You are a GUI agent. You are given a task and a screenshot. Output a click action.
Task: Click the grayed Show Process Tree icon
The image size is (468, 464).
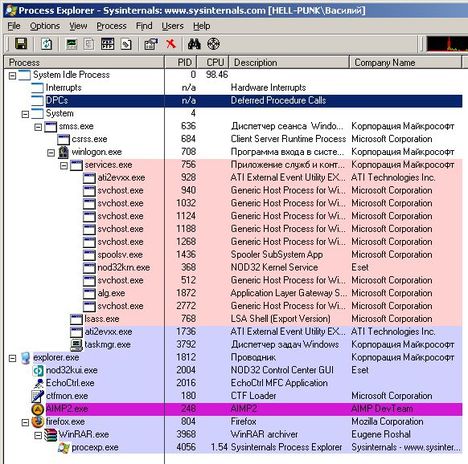(x=89, y=44)
